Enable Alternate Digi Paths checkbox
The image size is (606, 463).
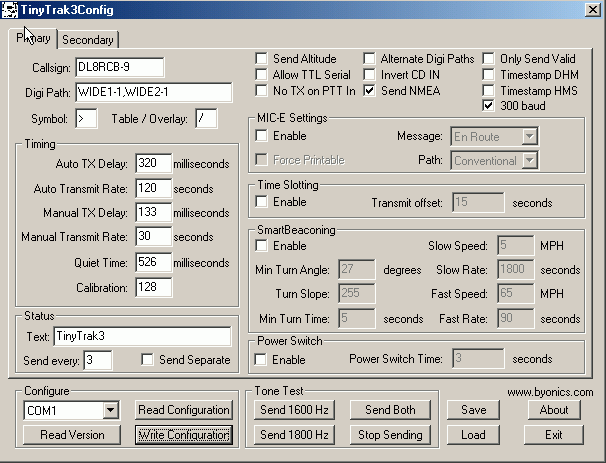[369, 59]
